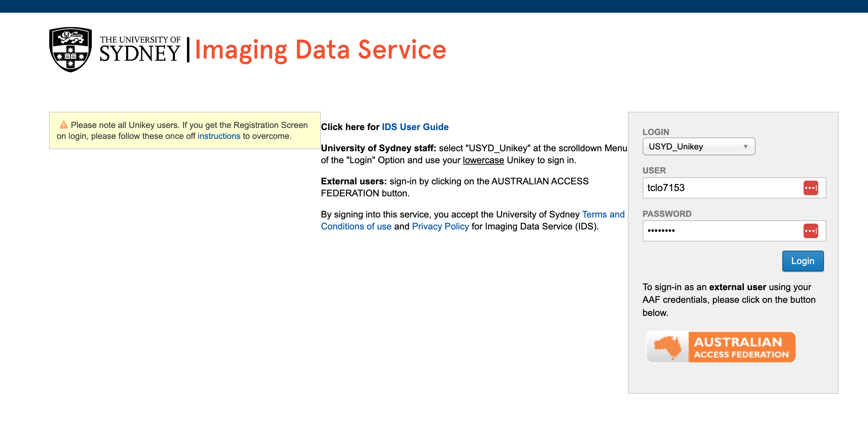Open the IDS User Guide link

[x=415, y=127]
